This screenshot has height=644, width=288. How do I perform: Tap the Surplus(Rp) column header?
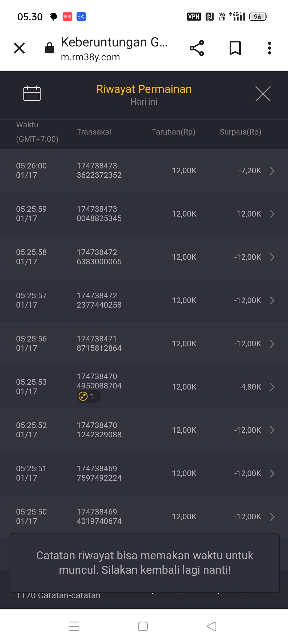click(240, 132)
